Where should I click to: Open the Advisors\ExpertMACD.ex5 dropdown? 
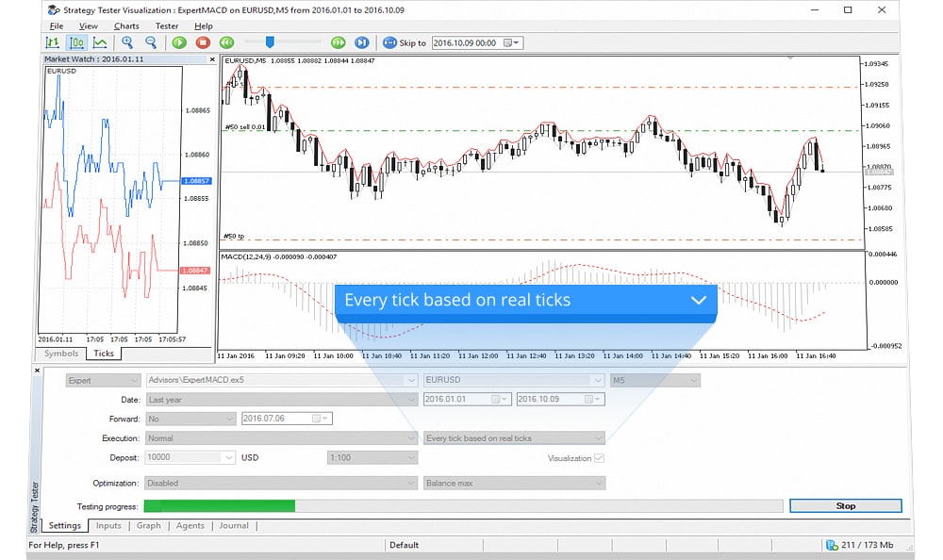(281, 380)
